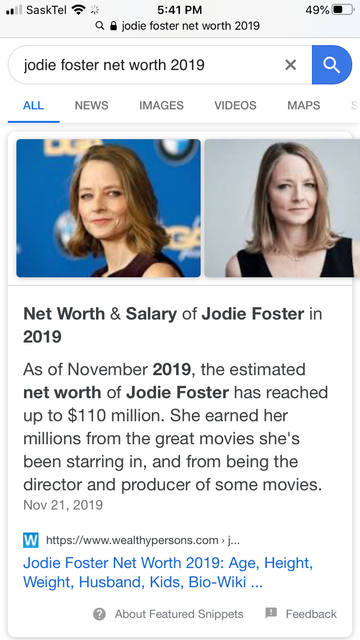
Task: Select the ALL results tab
Action: click(33, 105)
